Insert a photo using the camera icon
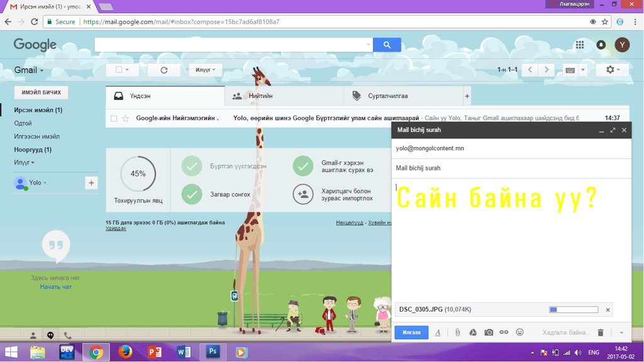The height and width of the screenshot is (362, 644). 489,332
